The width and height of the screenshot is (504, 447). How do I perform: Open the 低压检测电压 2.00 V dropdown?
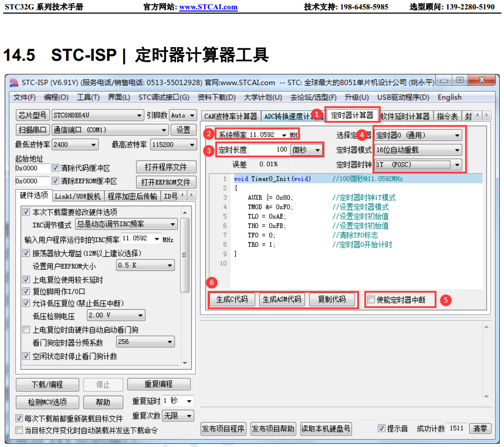click(x=116, y=315)
